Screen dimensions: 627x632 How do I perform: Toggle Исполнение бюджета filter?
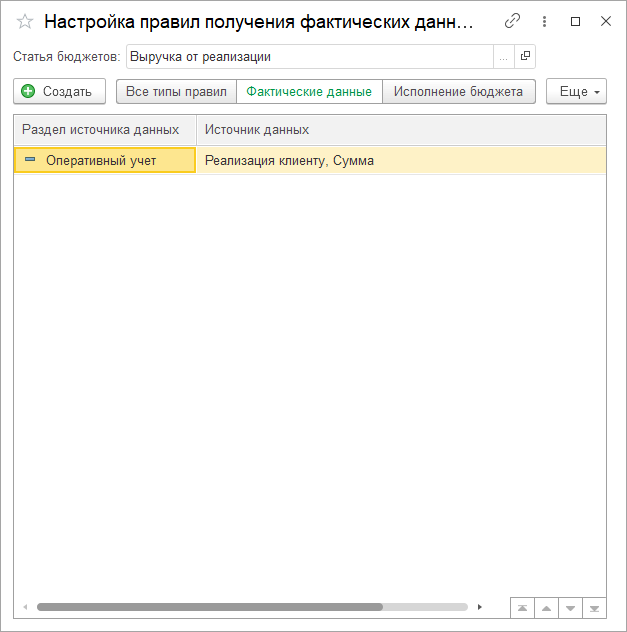(458, 92)
